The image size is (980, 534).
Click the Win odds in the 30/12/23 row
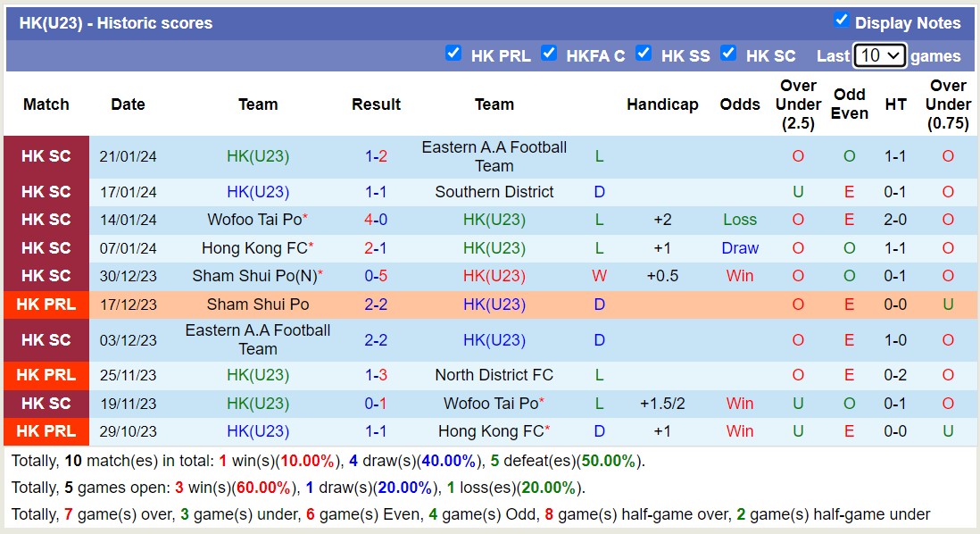tap(740, 276)
